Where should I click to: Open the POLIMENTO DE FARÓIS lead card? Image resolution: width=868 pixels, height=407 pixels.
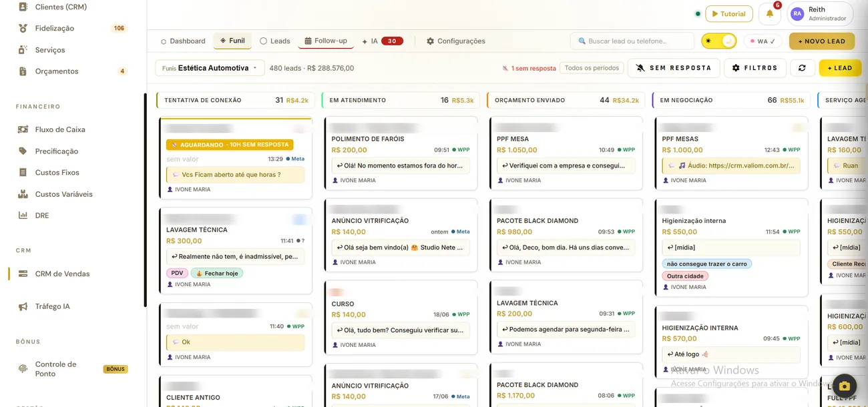pyautogui.click(x=401, y=153)
